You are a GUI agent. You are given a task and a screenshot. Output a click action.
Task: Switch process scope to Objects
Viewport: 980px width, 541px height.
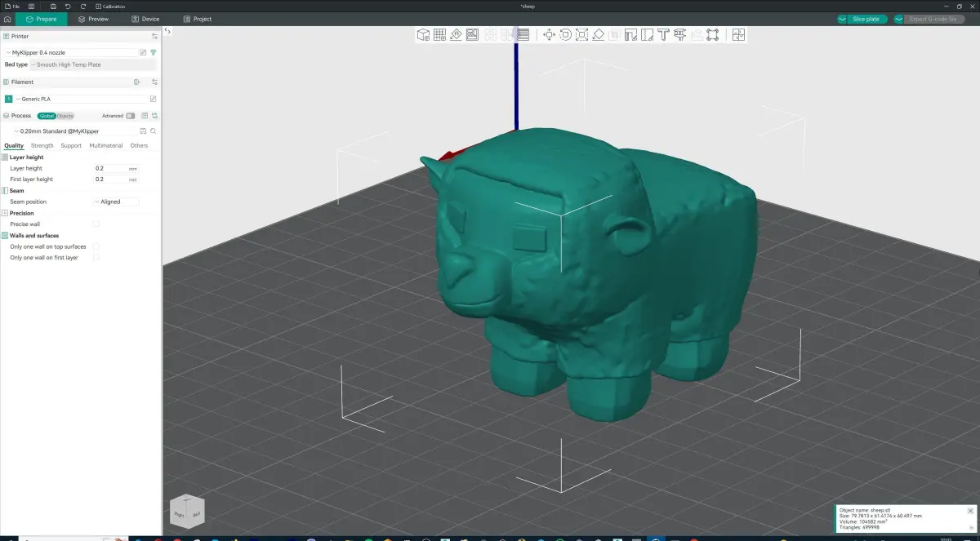point(65,116)
